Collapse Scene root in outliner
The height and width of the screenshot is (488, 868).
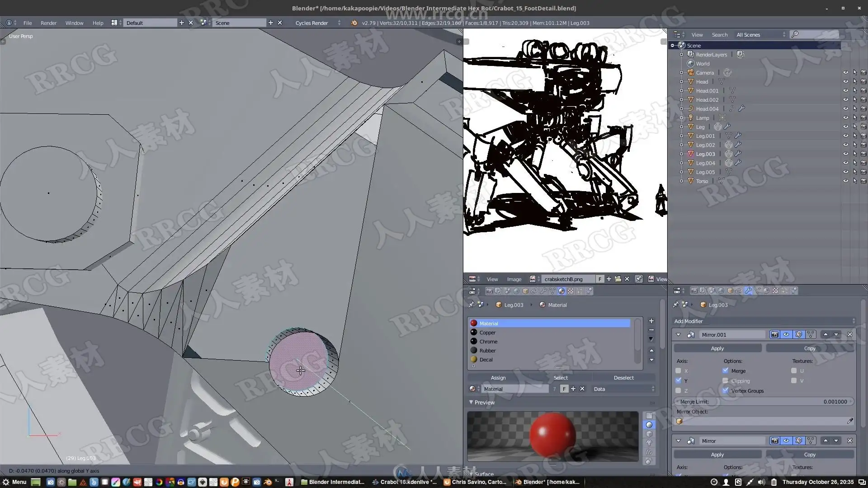pyautogui.click(x=672, y=45)
